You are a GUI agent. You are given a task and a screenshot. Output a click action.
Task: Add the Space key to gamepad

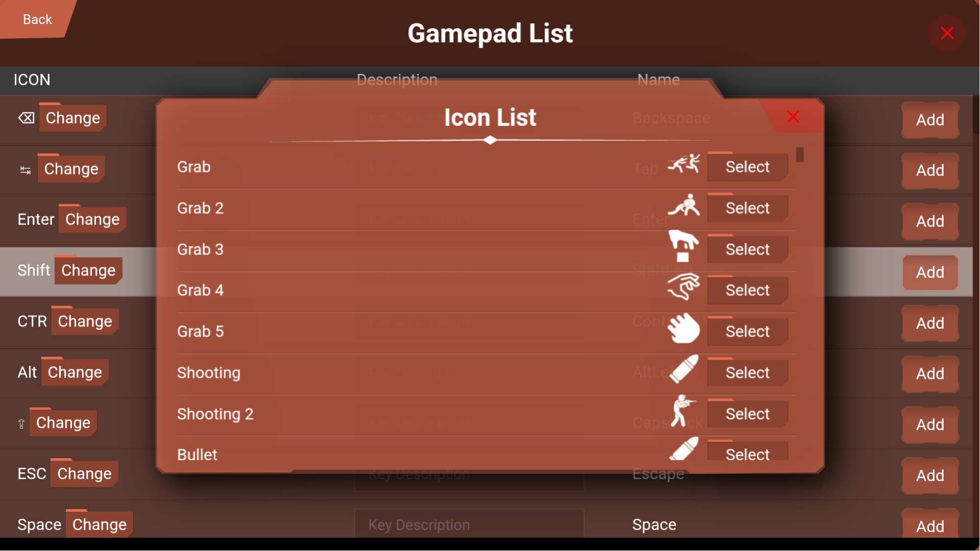929,525
